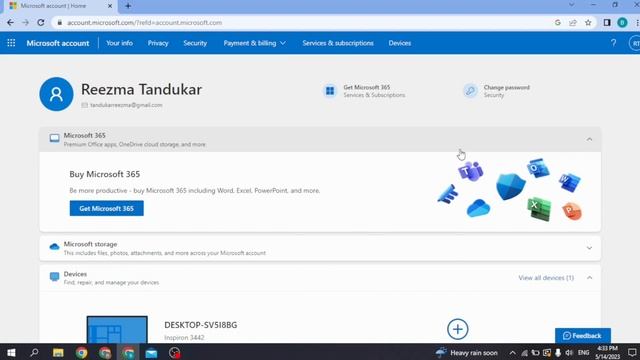The height and width of the screenshot is (360, 640).
Task: Show hidden tray icons chevron
Action: pyautogui.click(x=513, y=352)
